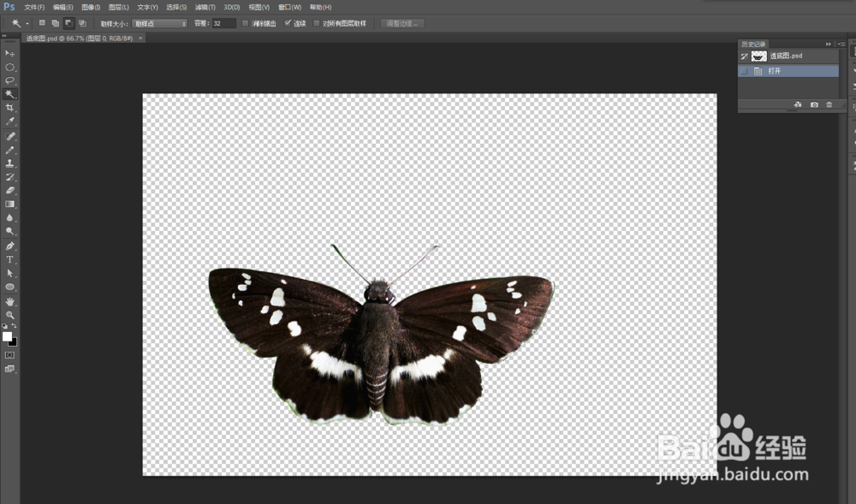The image size is (856, 504).
Task: Open the 取样大小 sample size dropdown
Action: click(158, 23)
